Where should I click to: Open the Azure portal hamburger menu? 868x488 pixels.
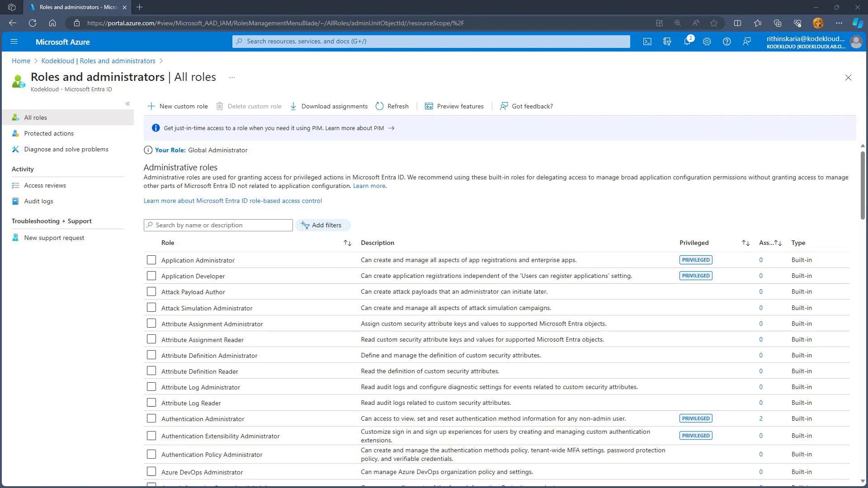pos(14,42)
